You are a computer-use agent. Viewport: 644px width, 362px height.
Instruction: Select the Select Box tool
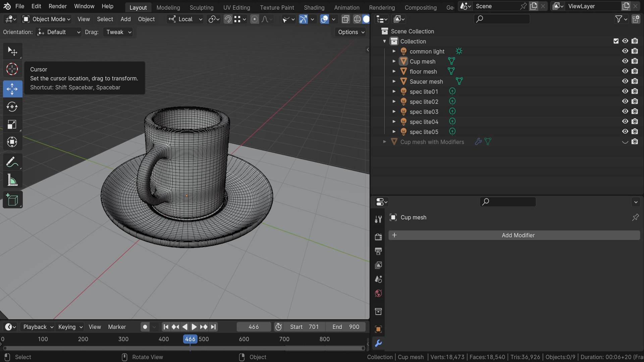(x=12, y=51)
